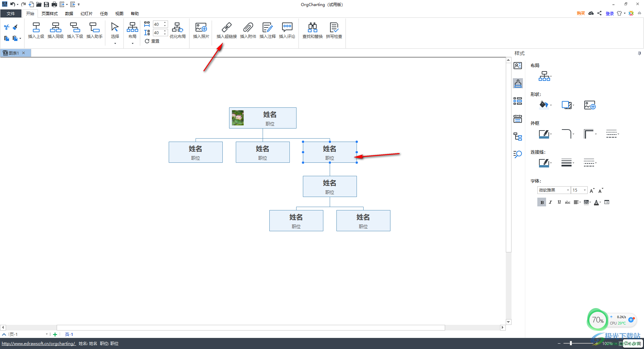Expand the shape fill color dropdown
This screenshot has height=349, width=644.
pos(551,105)
